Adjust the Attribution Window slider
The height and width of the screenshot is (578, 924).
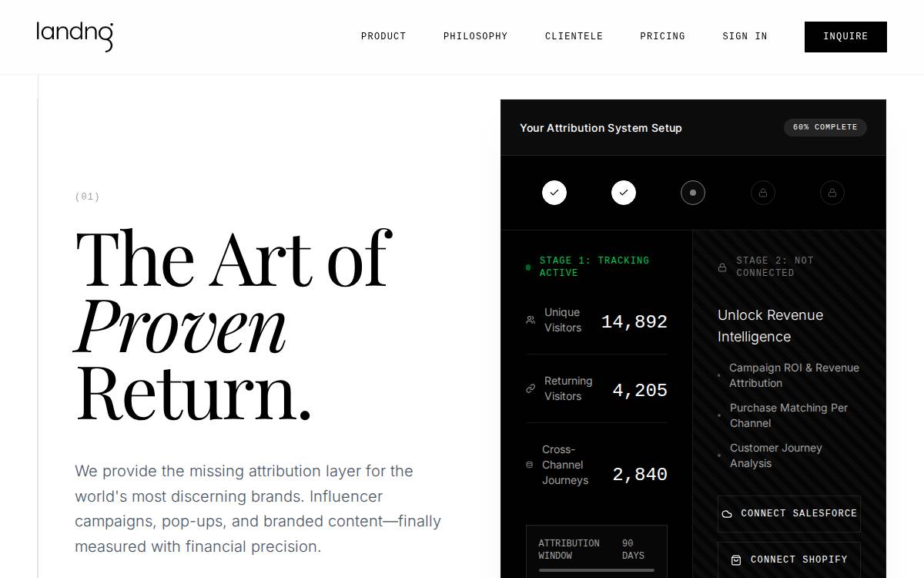tap(597, 570)
